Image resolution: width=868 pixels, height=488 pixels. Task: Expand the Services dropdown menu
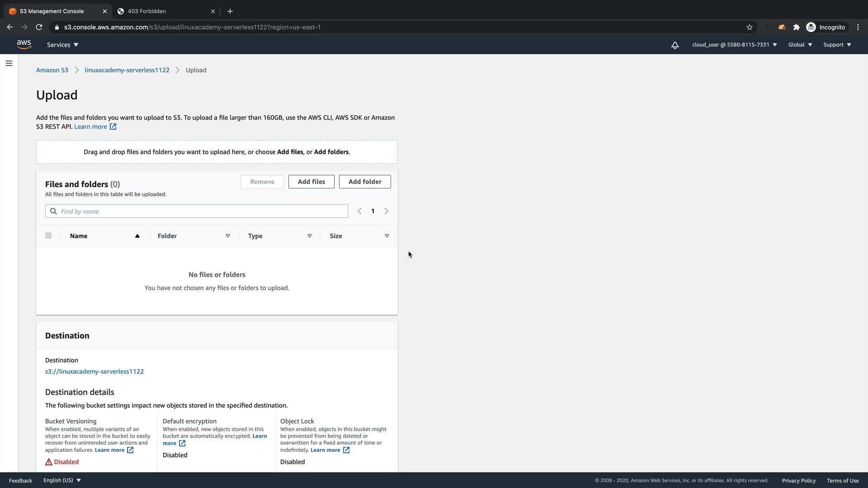(62, 45)
